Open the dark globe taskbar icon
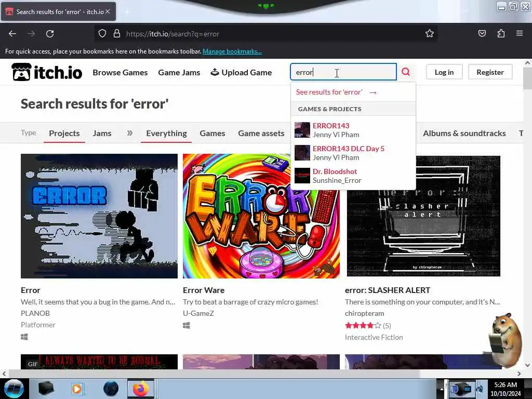Viewport: 532px width, 399px height. click(x=111, y=389)
